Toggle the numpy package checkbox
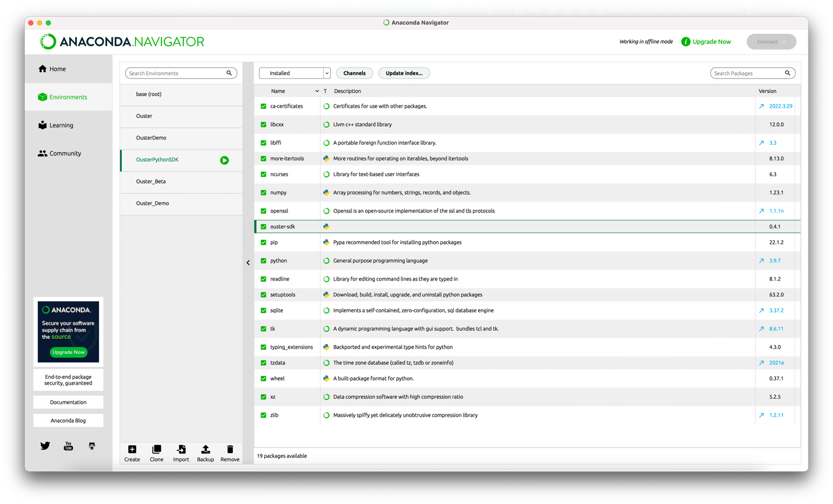This screenshot has height=504, width=833. click(263, 193)
